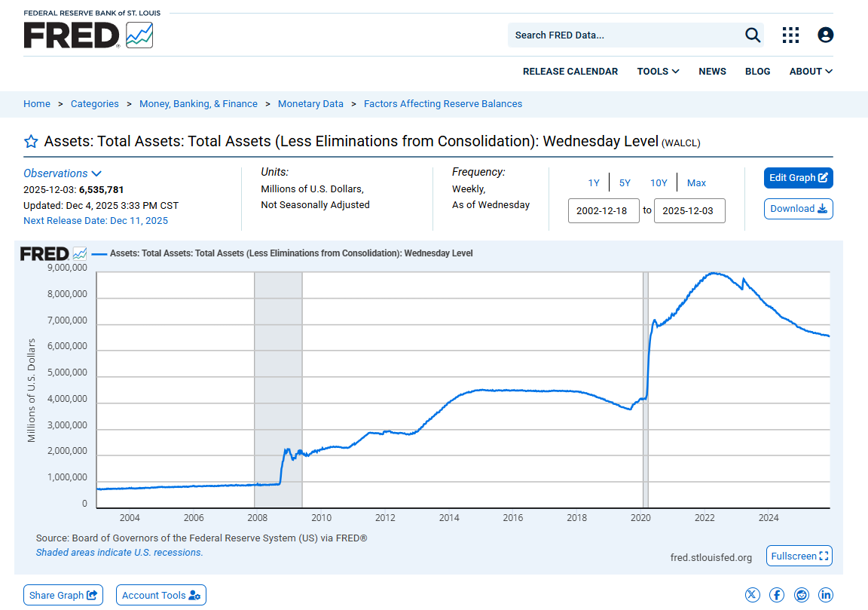
Task: Open Monetary Data breadcrumb
Action: point(310,103)
